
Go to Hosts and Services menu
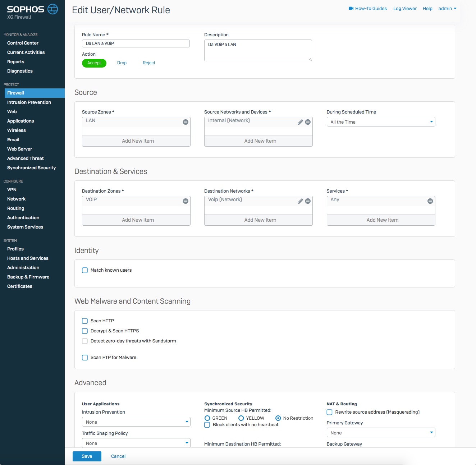tap(28, 258)
